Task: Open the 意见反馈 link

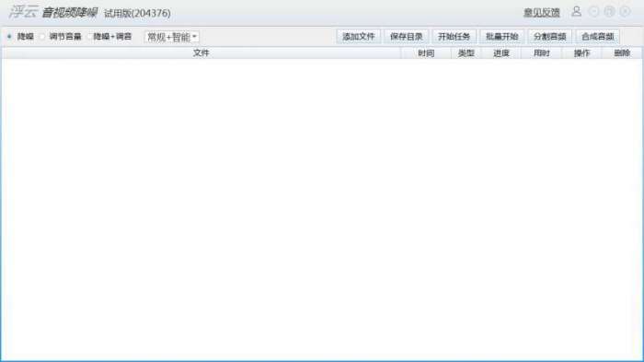Action: 542,13
